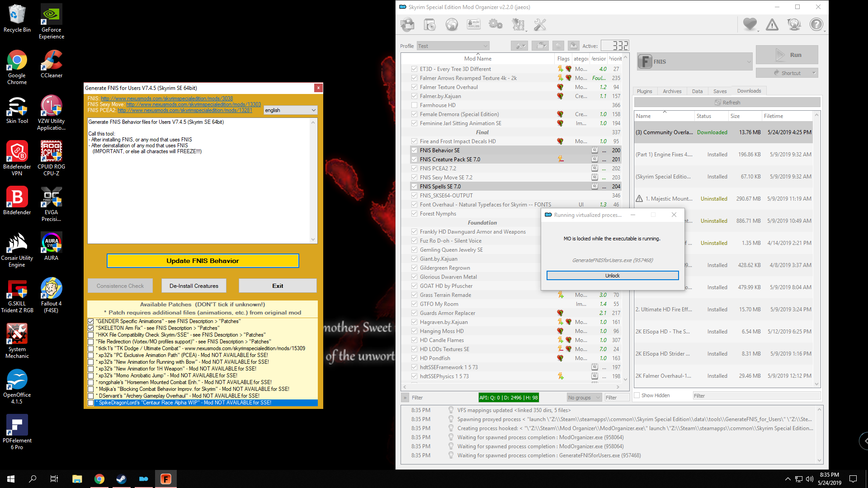Click the FNIS output text area scrollbar
Image resolution: width=868 pixels, height=488 pixels.
click(x=313, y=181)
